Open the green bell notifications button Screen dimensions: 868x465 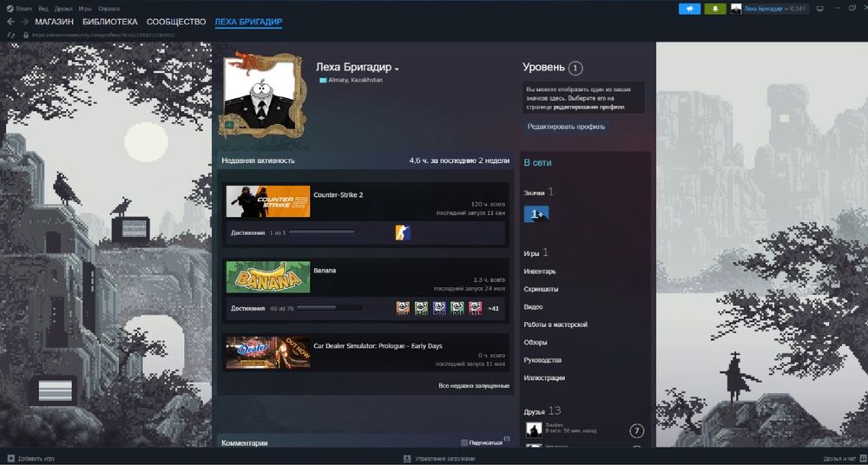715,9
